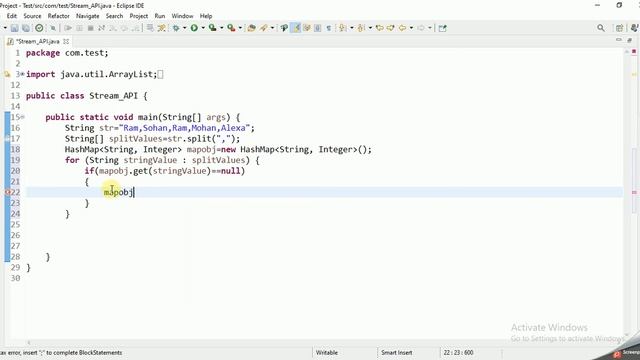The height and width of the screenshot is (360, 640).
Task: Jump to Next Edit Location
Action: click(x=391, y=28)
